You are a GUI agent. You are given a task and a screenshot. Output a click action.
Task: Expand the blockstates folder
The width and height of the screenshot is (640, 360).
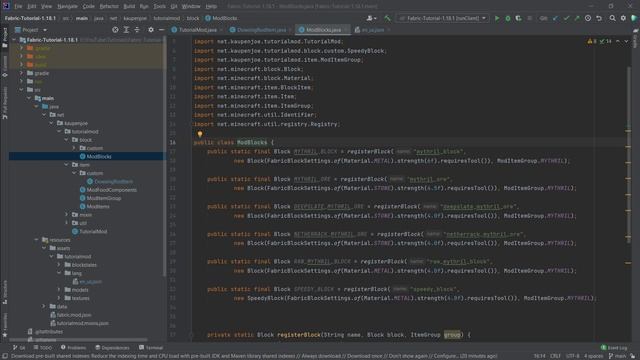coord(59,265)
